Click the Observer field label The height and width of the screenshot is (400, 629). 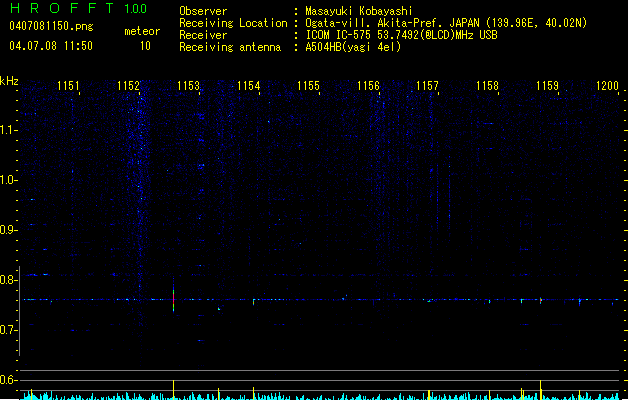203,11
